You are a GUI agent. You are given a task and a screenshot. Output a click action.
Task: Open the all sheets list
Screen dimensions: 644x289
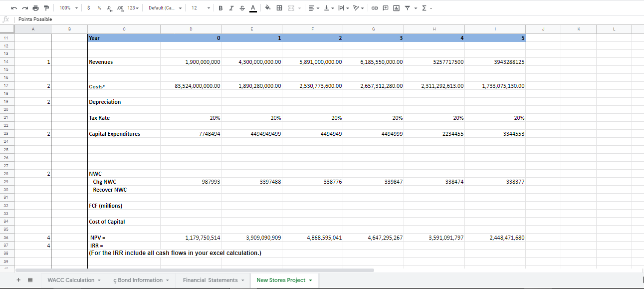click(x=31, y=280)
